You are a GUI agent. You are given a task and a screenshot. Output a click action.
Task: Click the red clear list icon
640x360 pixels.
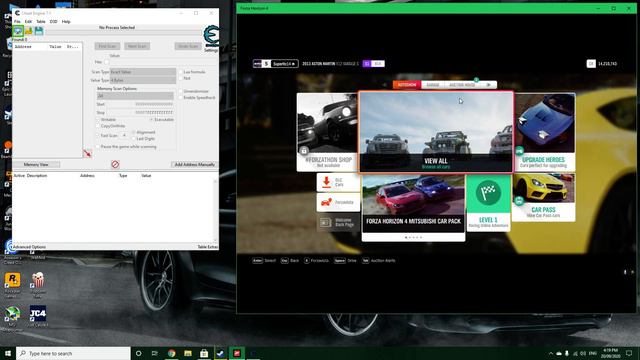pyautogui.click(x=115, y=164)
